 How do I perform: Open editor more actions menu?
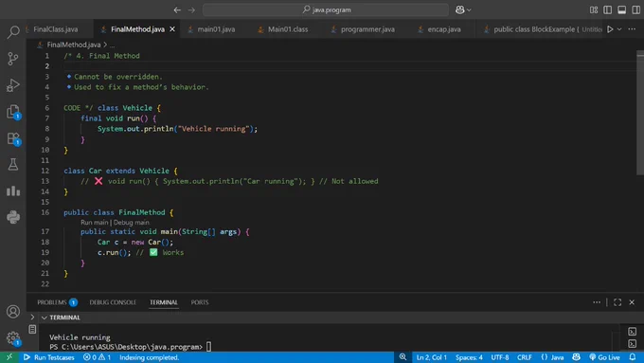(632, 29)
